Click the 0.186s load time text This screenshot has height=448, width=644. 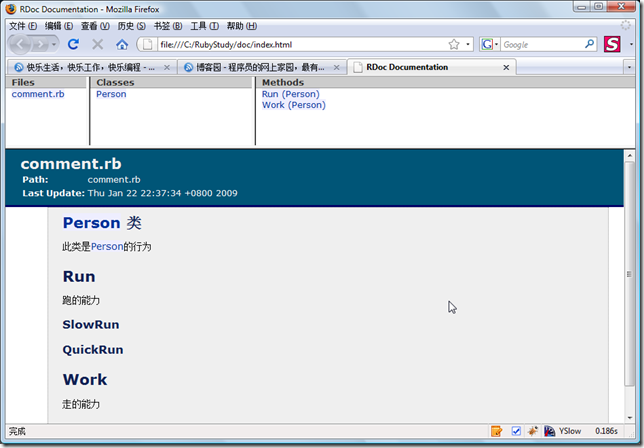coord(607,431)
